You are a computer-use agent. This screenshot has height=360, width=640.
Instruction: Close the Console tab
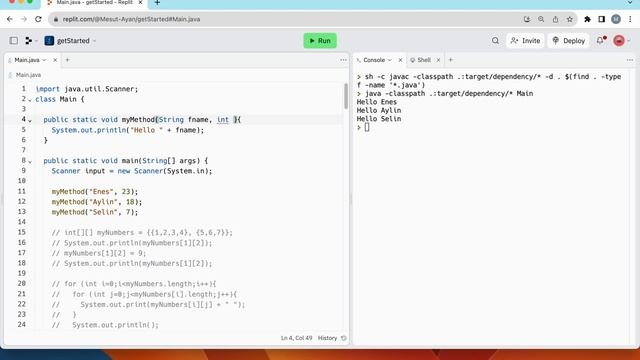click(400, 60)
